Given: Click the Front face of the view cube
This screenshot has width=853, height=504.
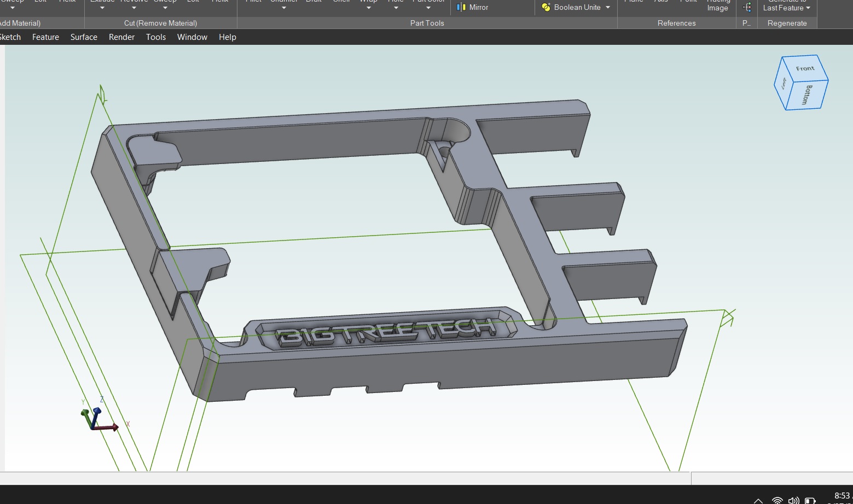Looking at the screenshot, I should tap(804, 68).
